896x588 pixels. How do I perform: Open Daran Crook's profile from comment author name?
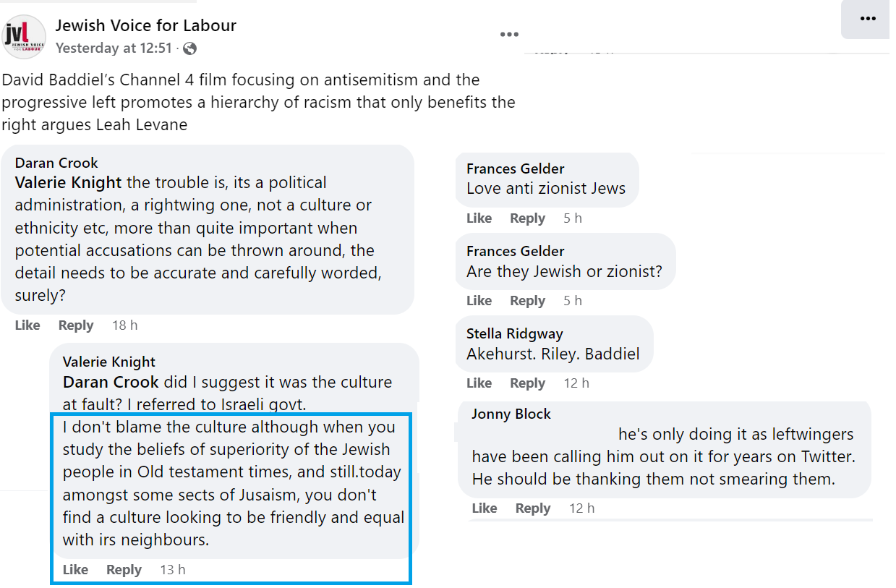tap(56, 163)
